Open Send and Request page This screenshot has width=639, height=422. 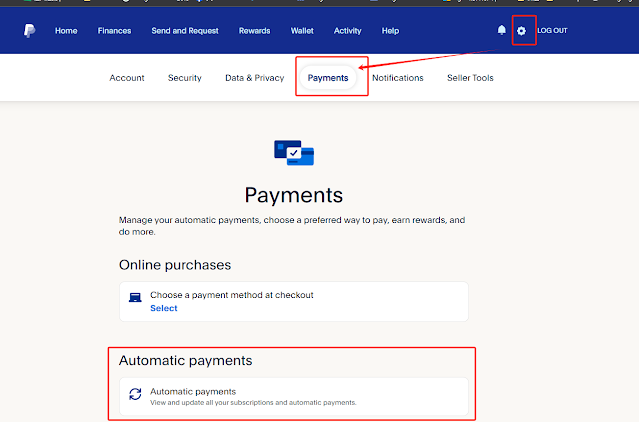click(x=185, y=31)
